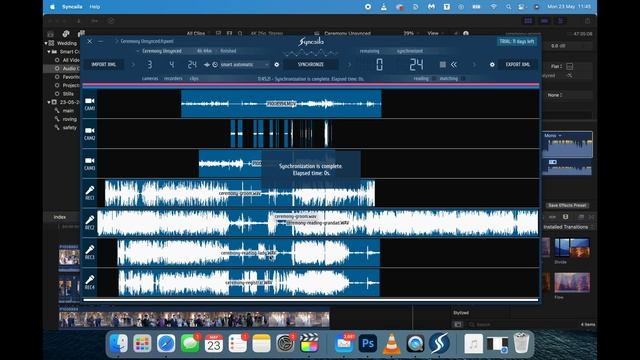The image size is (640, 360).
Task: Select the REC4 microphone track icon
Action: pos(90,280)
